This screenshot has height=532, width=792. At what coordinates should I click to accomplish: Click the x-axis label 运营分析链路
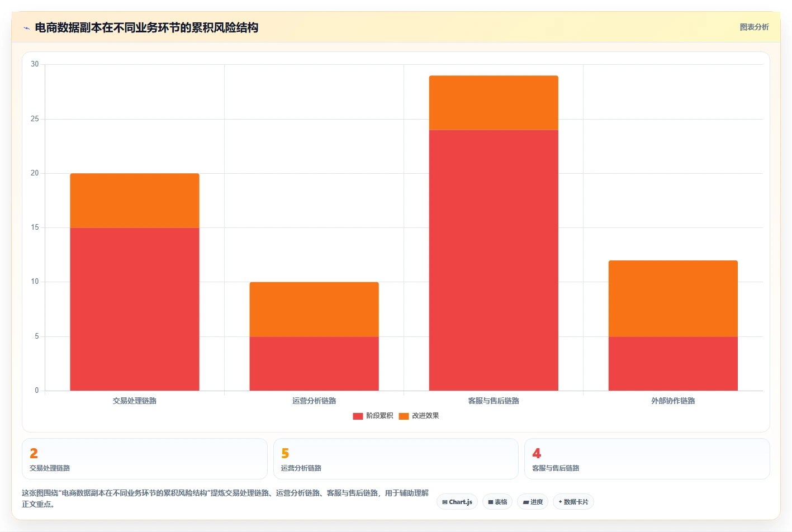click(x=314, y=401)
